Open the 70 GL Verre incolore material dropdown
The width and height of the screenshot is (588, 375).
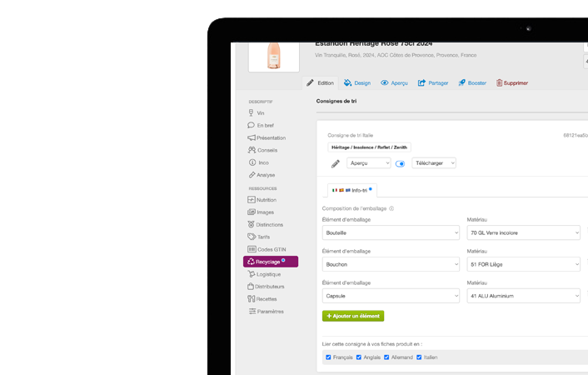tap(524, 232)
